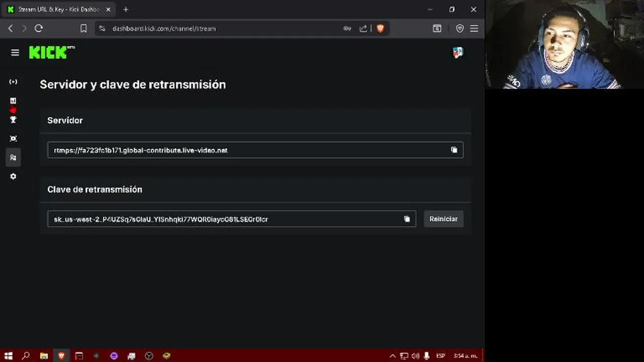
Task: Toggle the browser sidebar panel
Action: coord(437,29)
